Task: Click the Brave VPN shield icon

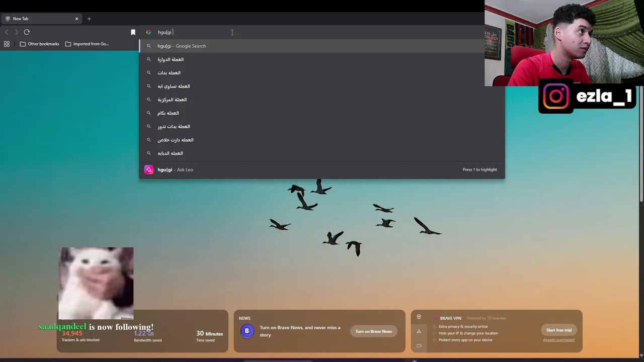Action: pos(419,317)
